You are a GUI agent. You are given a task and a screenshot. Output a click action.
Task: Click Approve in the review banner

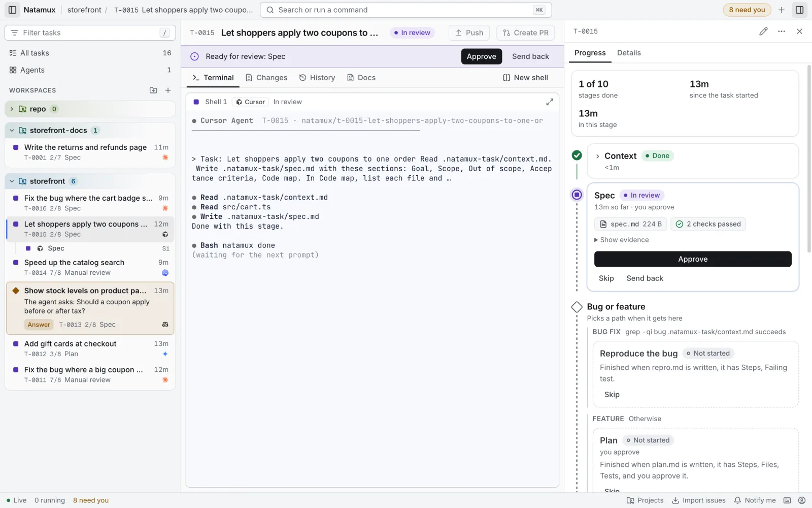pos(481,56)
